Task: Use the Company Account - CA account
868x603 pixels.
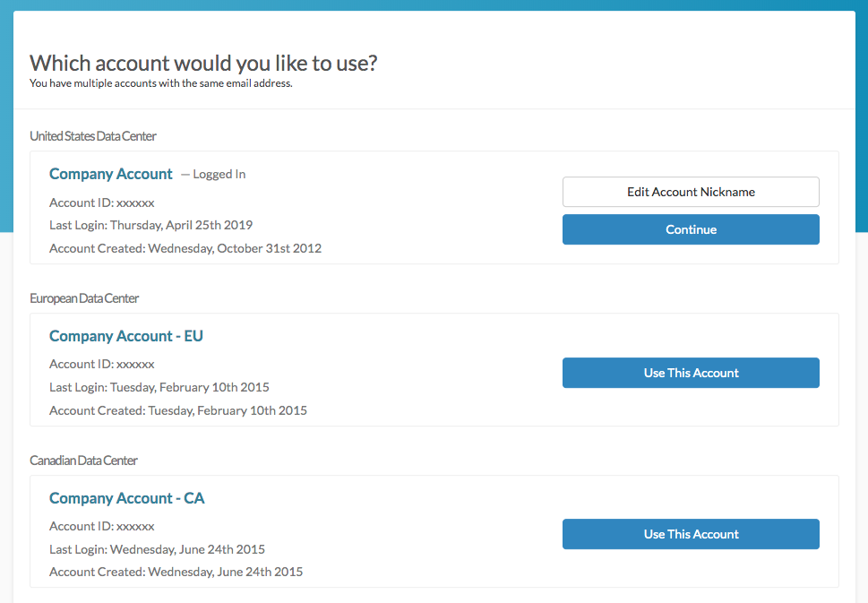Action: point(691,534)
